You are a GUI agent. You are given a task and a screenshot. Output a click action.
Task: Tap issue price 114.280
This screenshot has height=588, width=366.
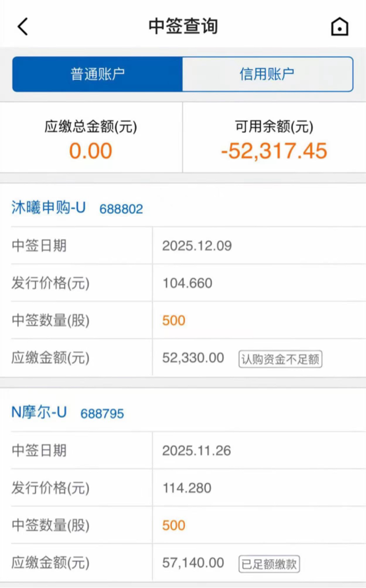click(x=187, y=488)
